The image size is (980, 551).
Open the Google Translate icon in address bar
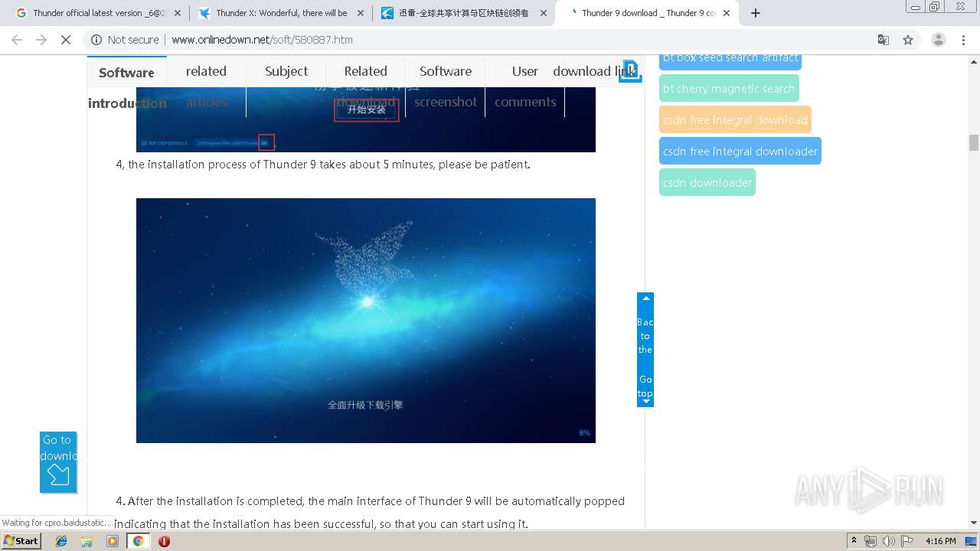pos(884,40)
